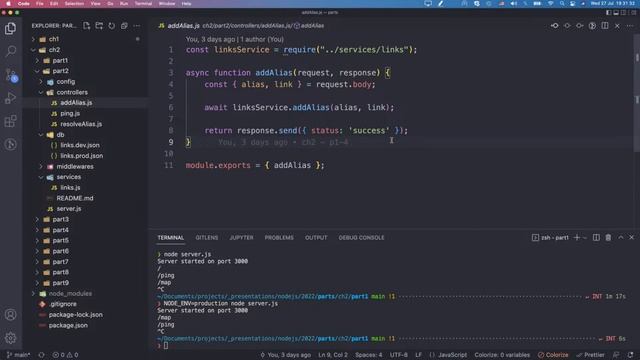The width and height of the screenshot is (640, 360).
Task: Switch to the GITLENS panel tab
Action: tap(207, 238)
